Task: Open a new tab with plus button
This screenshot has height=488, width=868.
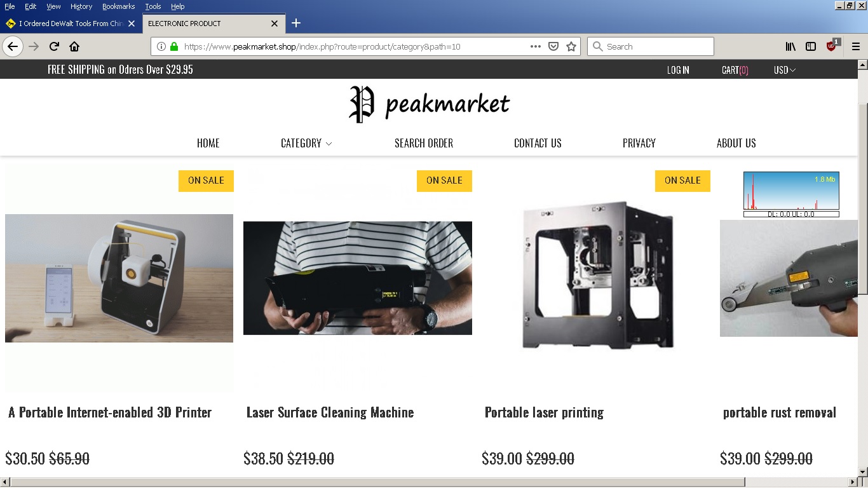Action: pos(296,24)
